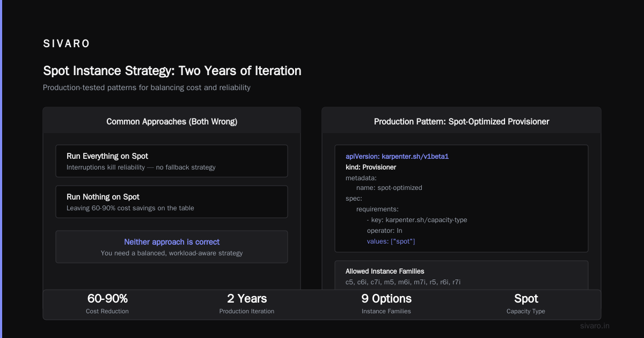Click the 'metadata:' code line
Screen dimensions: 644x338
click(361, 178)
